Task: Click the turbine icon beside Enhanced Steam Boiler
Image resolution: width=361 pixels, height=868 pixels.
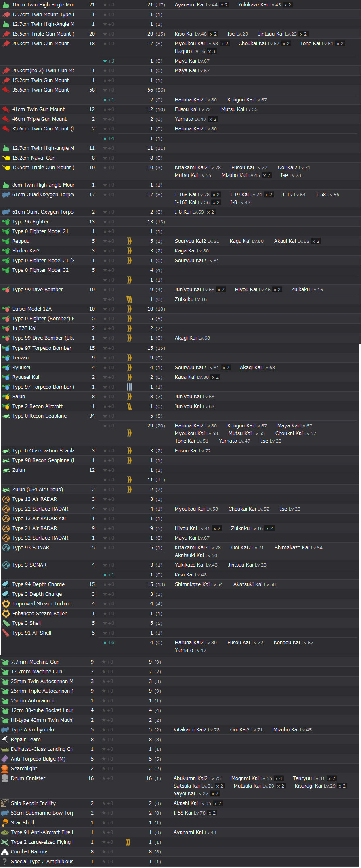Action: (x=6, y=614)
